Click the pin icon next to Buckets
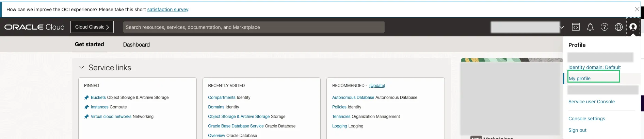The width and height of the screenshot is (644, 139). click(86, 98)
